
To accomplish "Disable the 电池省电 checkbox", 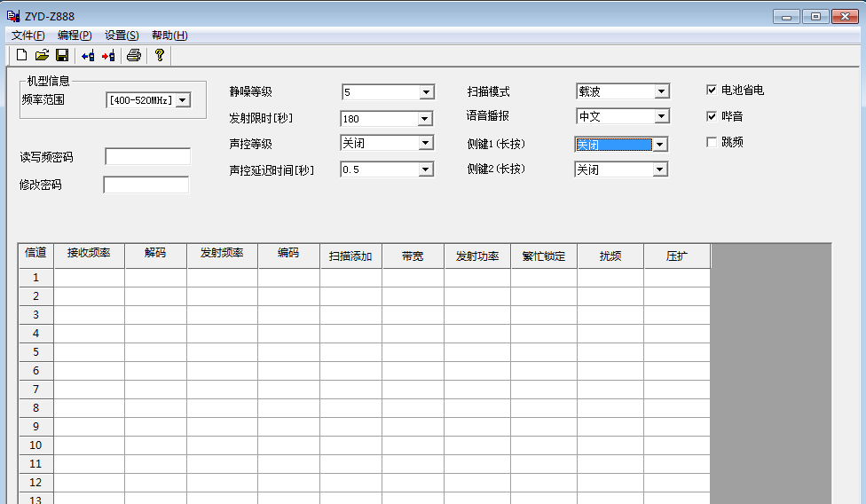I will tap(712, 90).
